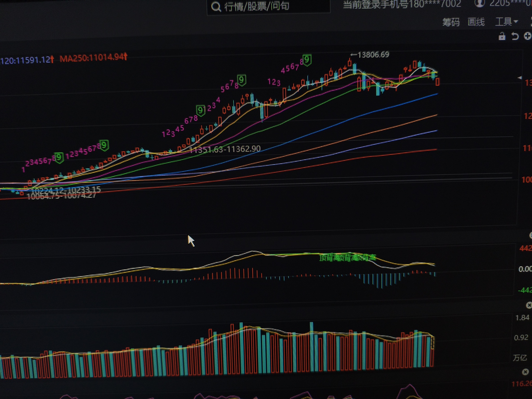Click the MA250:11014.94 indicator label
Image resolution: width=532 pixels, height=399 pixels.
(x=93, y=57)
